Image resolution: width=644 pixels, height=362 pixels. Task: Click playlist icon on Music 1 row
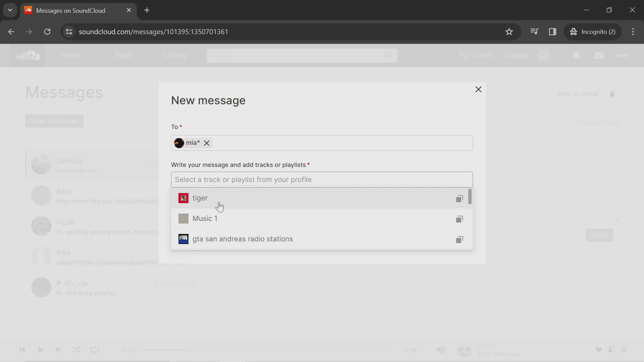tap(460, 219)
